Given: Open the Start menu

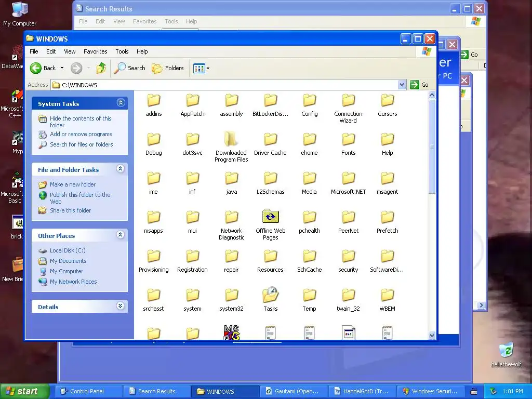Looking at the screenshot, I should [x=24, y=391].
